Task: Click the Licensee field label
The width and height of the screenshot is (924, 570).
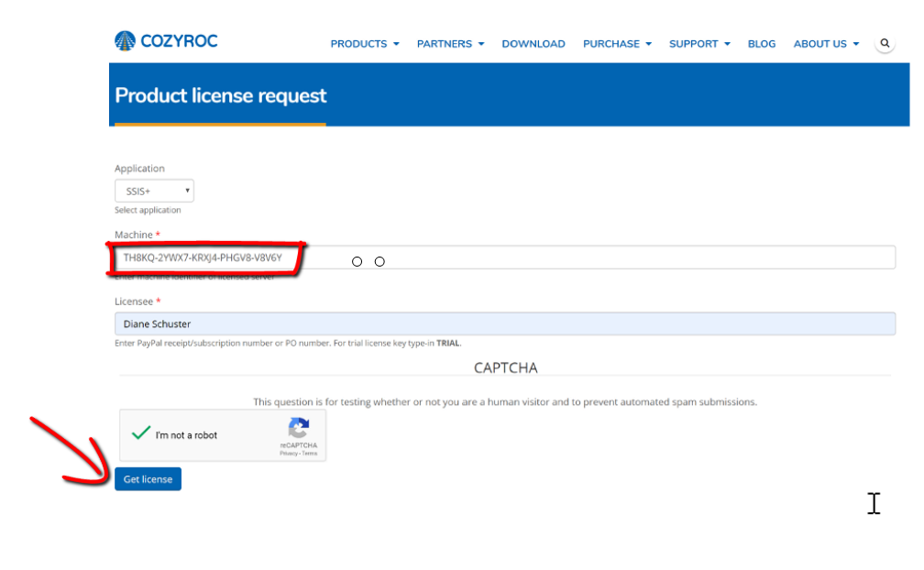Action: click(x=134, y=301)
